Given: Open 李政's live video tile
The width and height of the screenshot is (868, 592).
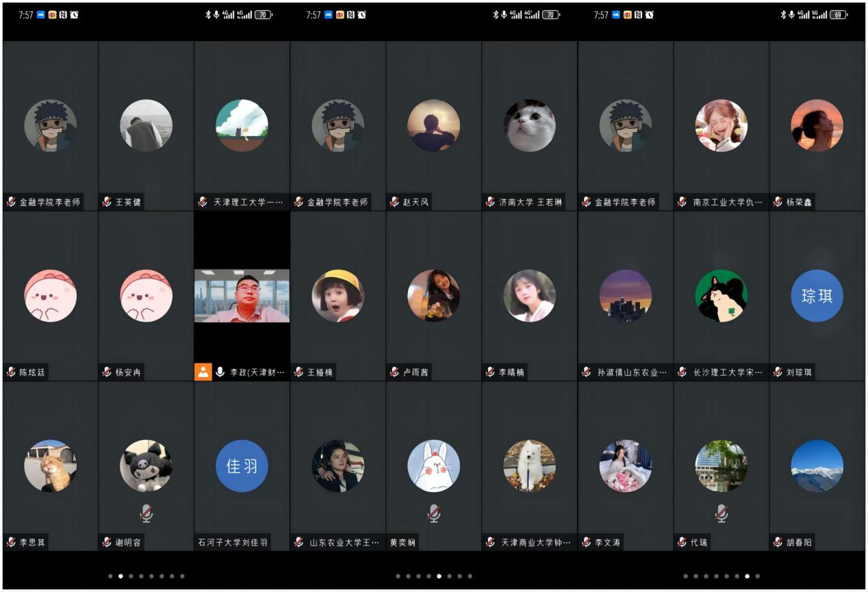Looking at the screenshot, I should [242, 296].
